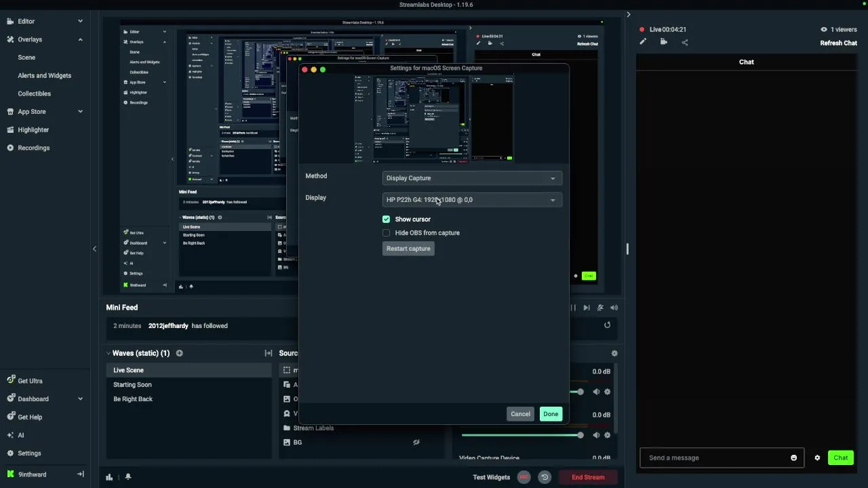Open the emoji picker in the chat box
868x488 pixels.
(793, 457)
